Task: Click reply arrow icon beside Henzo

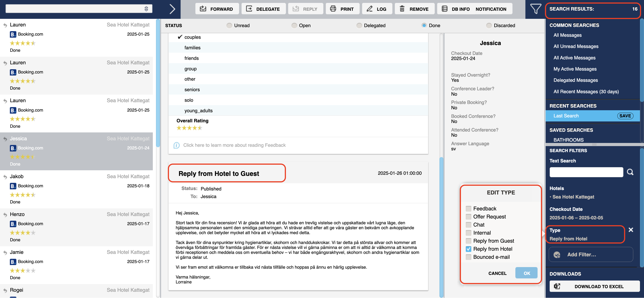Action: 5,215
